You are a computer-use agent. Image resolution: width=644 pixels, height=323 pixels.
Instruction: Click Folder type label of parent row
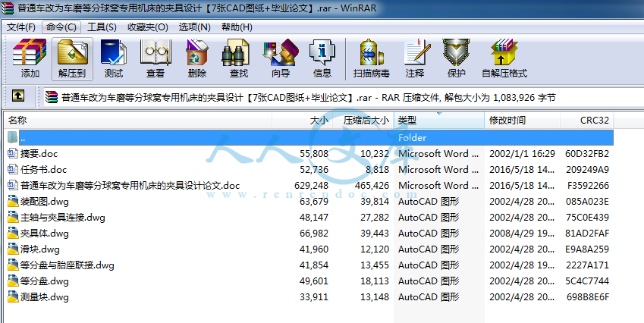pyautogui.click(x=413, y=137)
